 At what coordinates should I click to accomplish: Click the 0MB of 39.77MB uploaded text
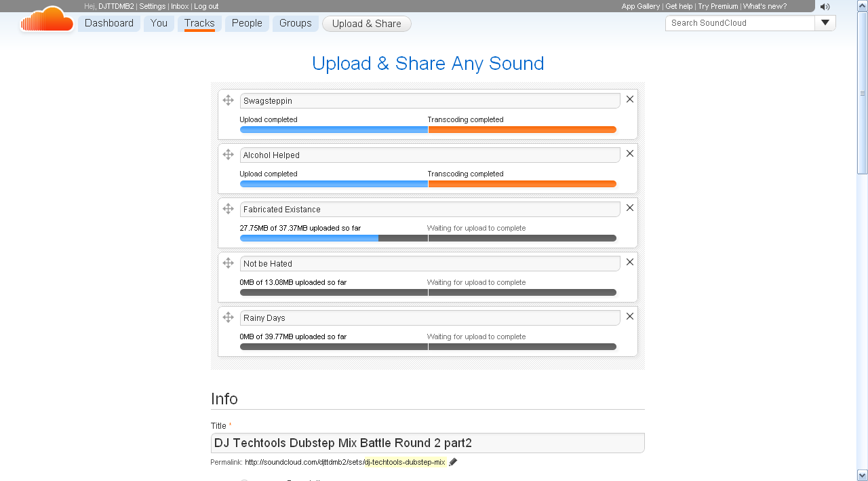[293, 336]
